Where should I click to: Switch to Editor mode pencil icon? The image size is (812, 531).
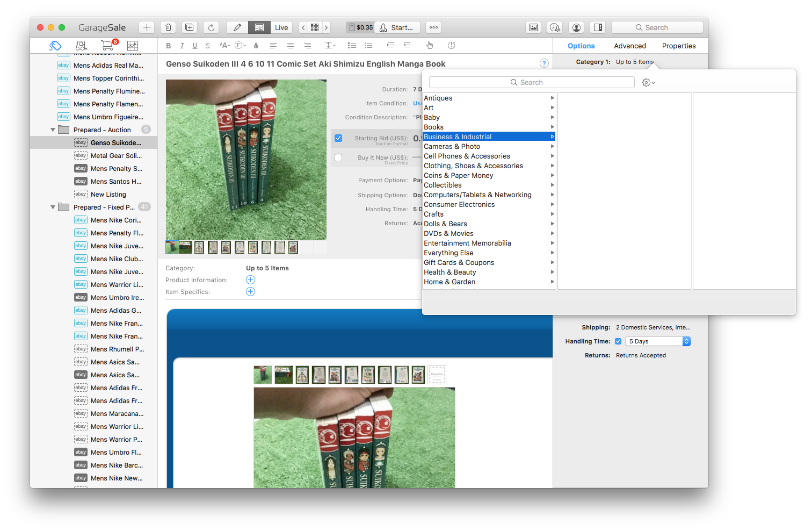point(237,27)
